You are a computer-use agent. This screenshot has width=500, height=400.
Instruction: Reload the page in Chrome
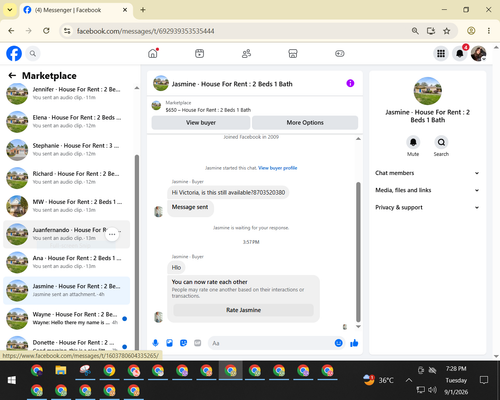click(x=46, y=31)
